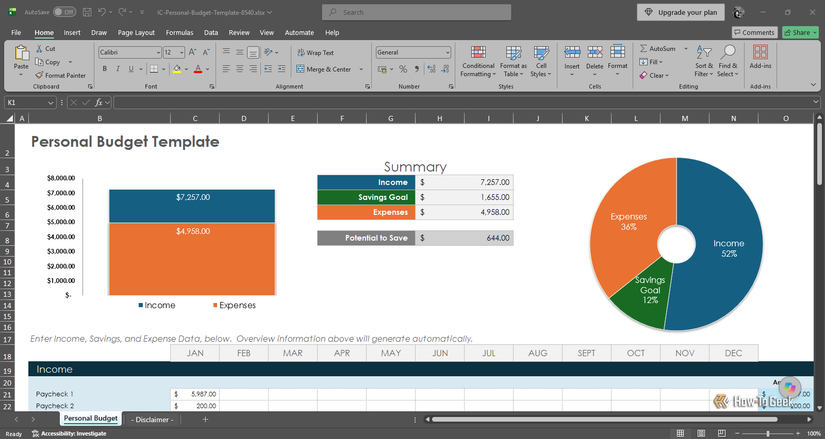Open the Comments pane button
This screenshot has height=439, width=825.
coord(755,32)
